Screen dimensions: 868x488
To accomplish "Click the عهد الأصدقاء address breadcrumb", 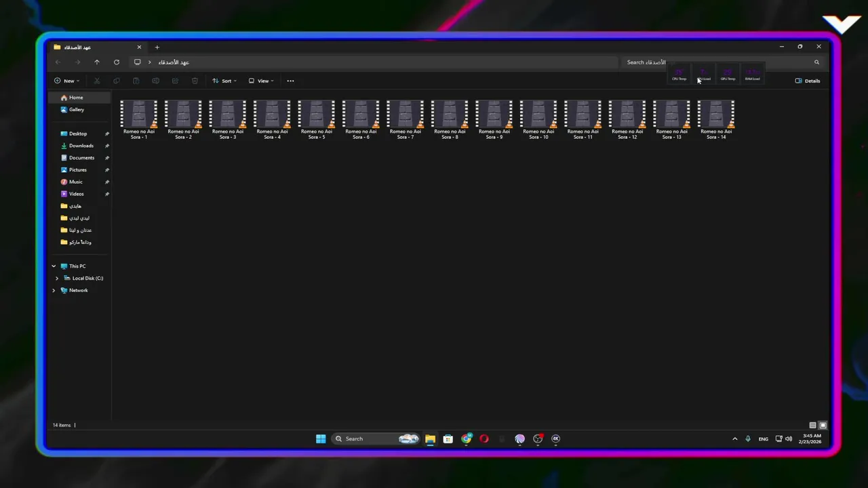I will (174, 62).
